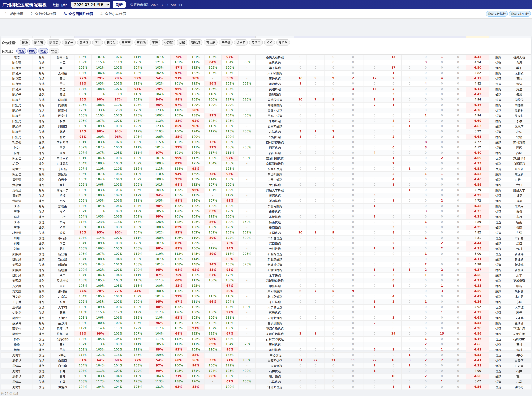Click the 石牌CBD优远 cell
Image resolution: width=532 pixels, height=396 pixels.
[x=275, y=339]
